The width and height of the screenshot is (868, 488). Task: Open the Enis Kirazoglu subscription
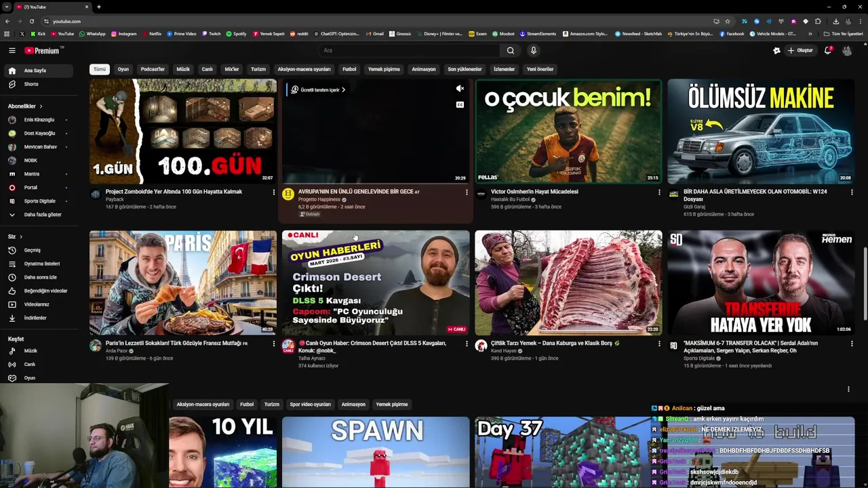[x=39, y=120]
